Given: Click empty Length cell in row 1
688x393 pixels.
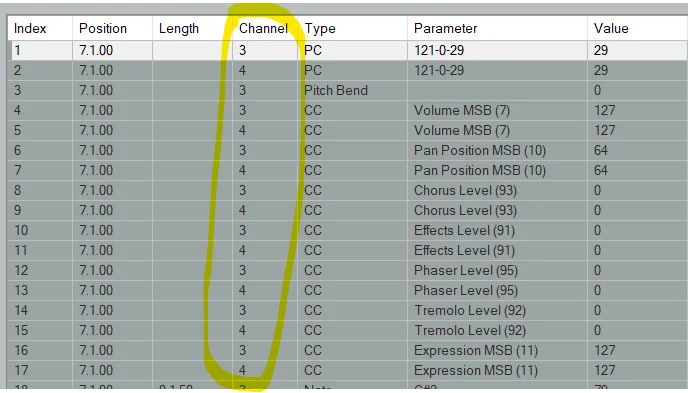Looking at the screenshot, I should 192,50.
